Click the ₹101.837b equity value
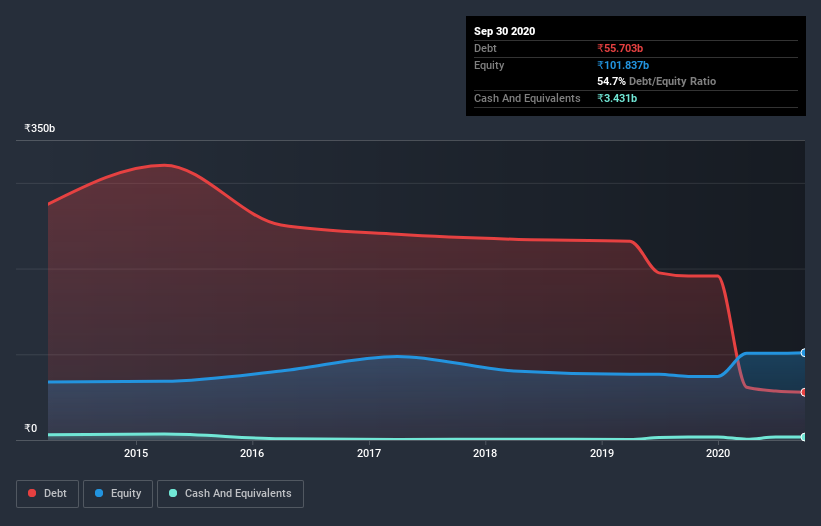This screenshot has height=526, width=821. [x=623, y=65]
